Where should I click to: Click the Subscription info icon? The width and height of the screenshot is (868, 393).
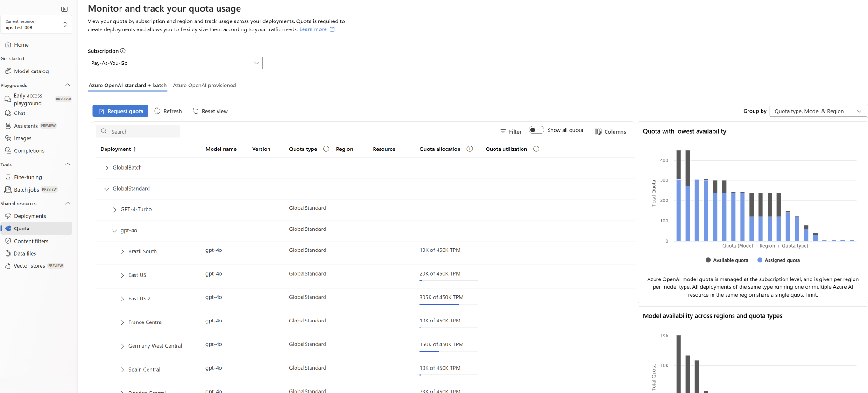click(x=123, y=51)
